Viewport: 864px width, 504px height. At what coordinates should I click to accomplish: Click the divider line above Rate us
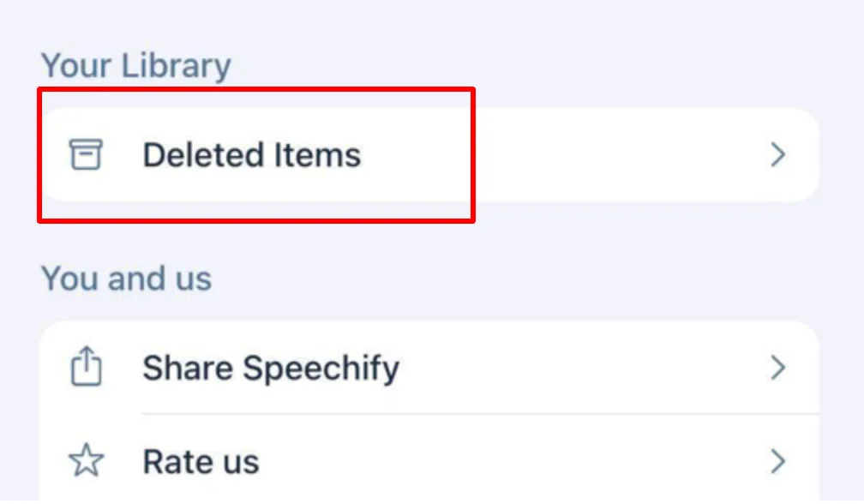(x=480, y=414)
